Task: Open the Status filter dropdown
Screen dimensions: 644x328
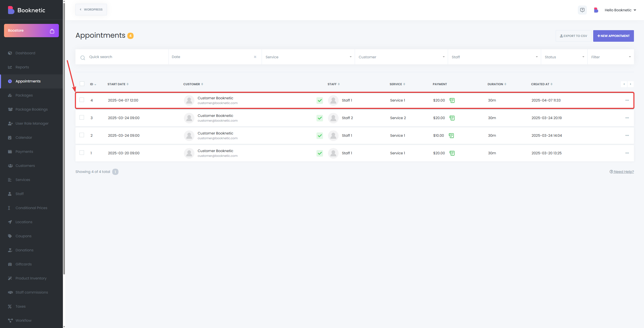Action: (x=564, y=57)
